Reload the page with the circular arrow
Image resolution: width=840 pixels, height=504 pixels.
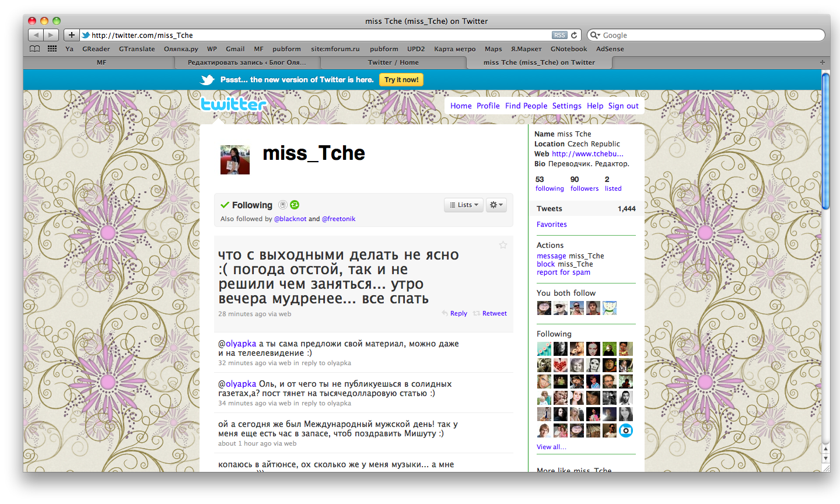click(x=574, y=35)
